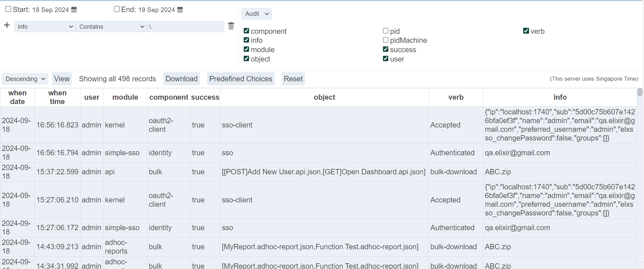Open the Contains operator dropdown
Viewport: 644px width, 269px height.
pyautogui.click(x=111, y=27)
